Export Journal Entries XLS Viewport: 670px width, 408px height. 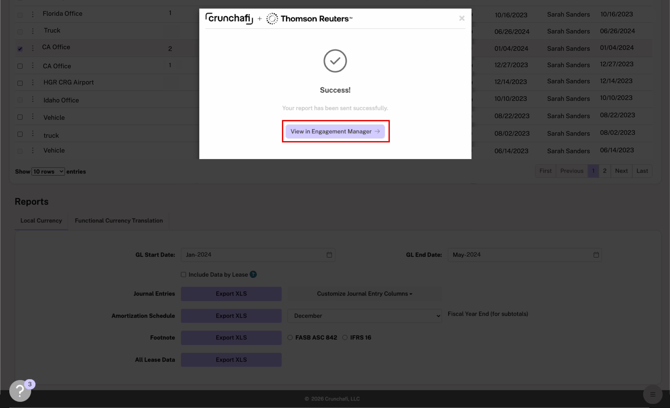(x=231, y=294)
